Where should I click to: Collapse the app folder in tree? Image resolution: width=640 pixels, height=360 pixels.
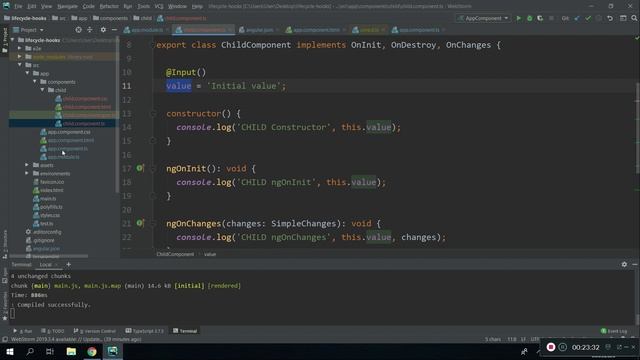(x=27, y=73)
